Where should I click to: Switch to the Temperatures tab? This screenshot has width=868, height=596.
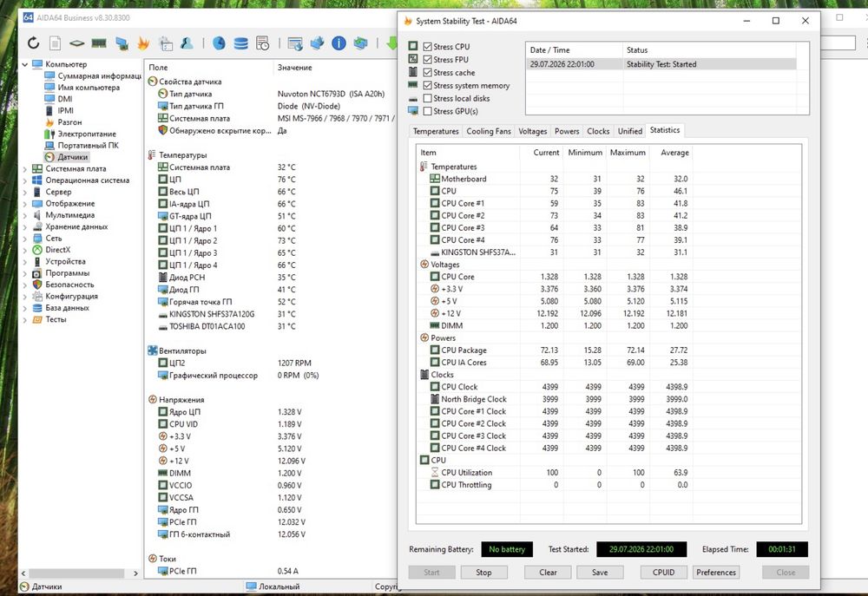pyautogui.click(x=436, y=131)
